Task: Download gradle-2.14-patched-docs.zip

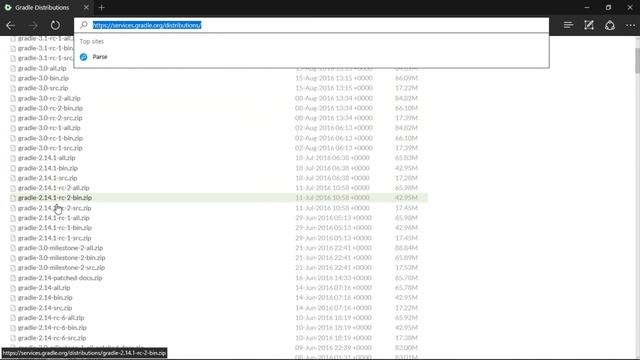Action: 60,278
